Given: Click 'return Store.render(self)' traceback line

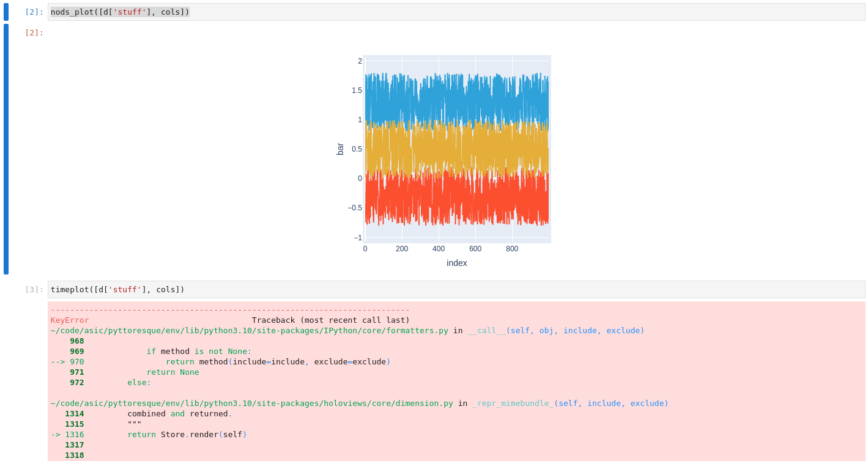Looking at the screenshot, I should click(187, 434).
